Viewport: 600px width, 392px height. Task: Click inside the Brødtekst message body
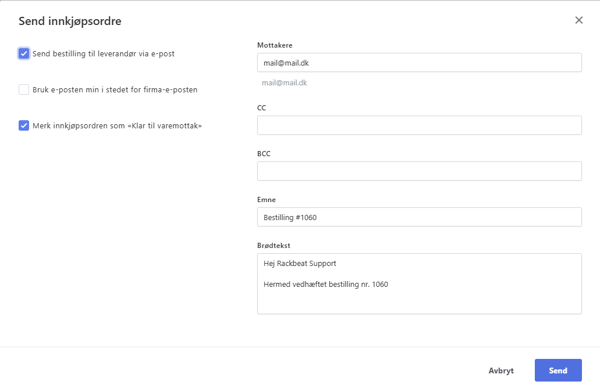[419, 284]
